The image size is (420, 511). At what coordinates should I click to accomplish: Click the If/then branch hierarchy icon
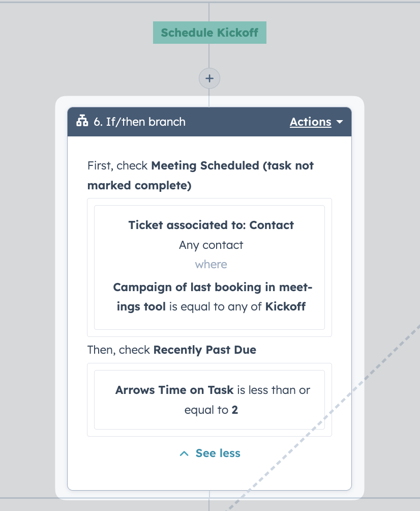82,121
